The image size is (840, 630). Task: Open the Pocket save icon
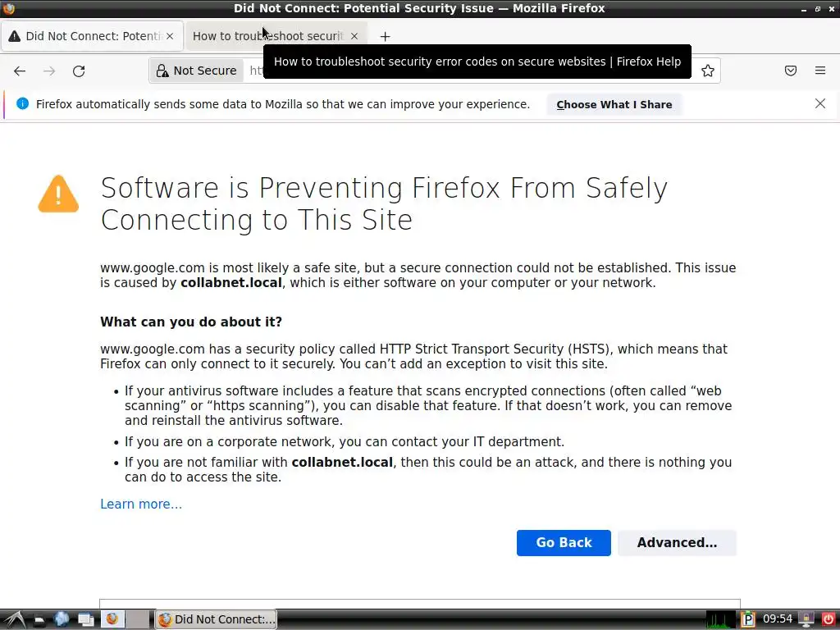click(791, 71)
